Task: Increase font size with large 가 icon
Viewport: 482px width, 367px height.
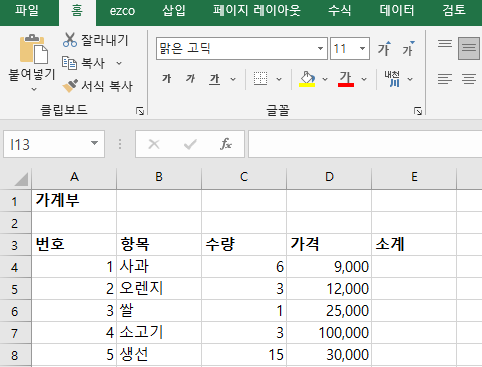Action: click(x=384, y=49)
